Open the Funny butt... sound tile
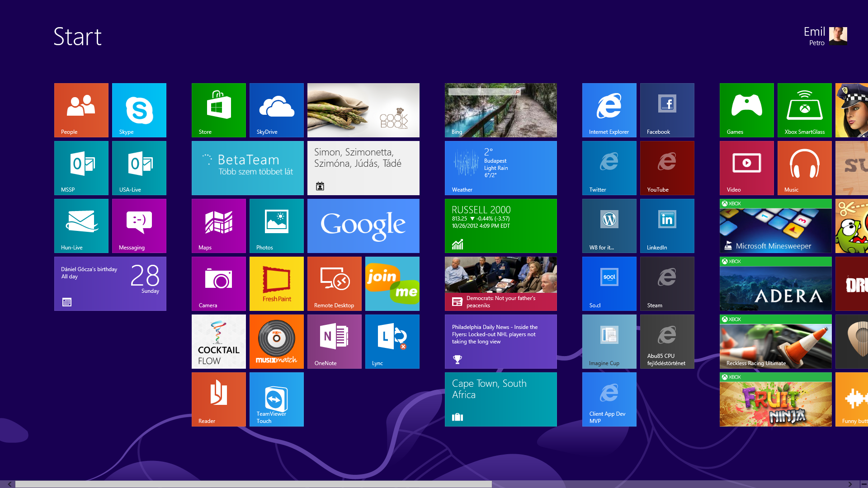 click(852, 399)
